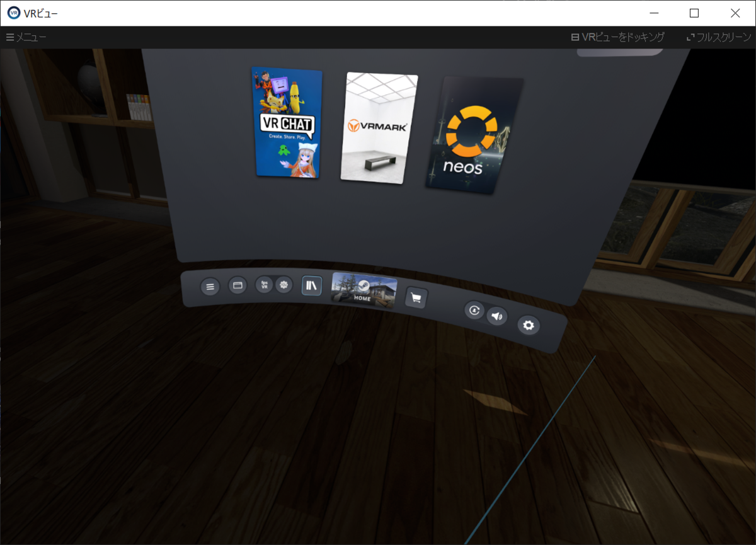The height and width of the screenshot is (545, 756).
Task: Launch the VRChat game card
Action: tap(287, 123)
